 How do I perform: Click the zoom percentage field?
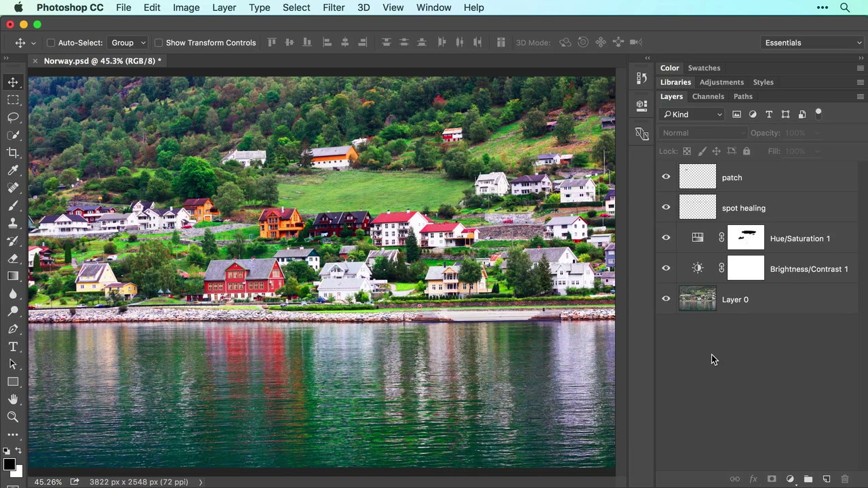tap(48, 482)
